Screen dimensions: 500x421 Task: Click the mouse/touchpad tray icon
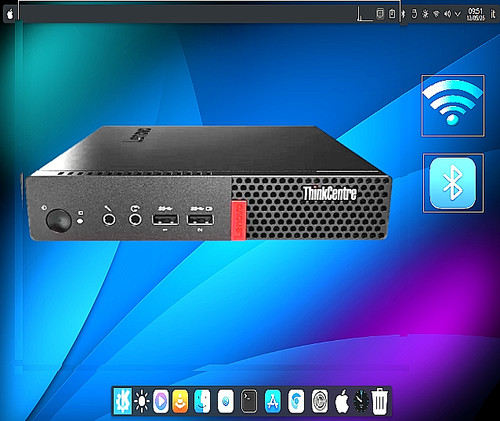coord(414,14)
